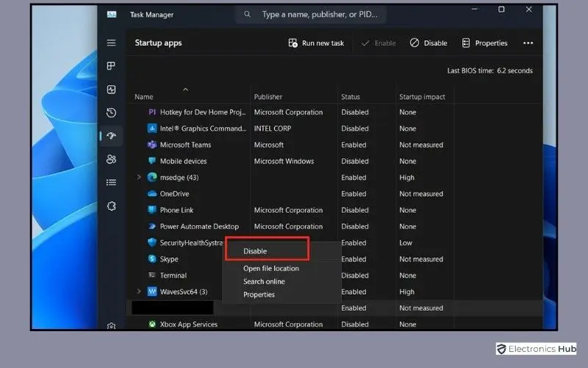Close the Task Manager window
Viewport: 588px width, 368px height.
(x=528, y=9)
